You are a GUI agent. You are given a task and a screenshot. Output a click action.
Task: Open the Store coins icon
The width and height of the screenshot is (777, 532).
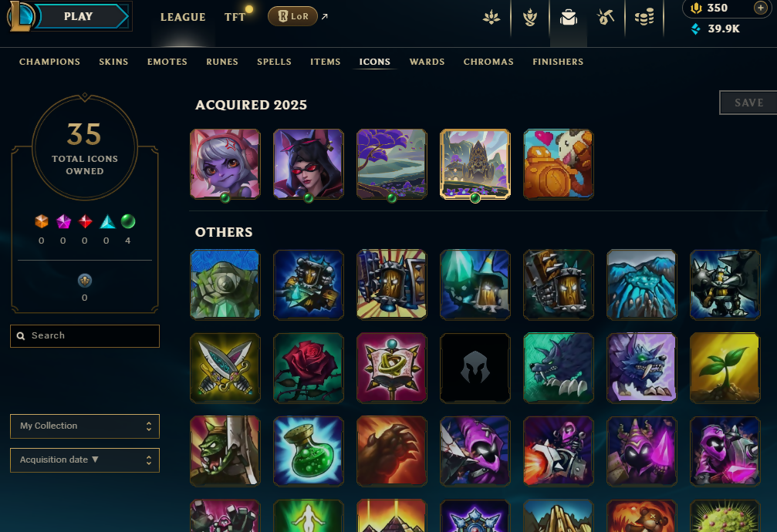coord(644,17)
